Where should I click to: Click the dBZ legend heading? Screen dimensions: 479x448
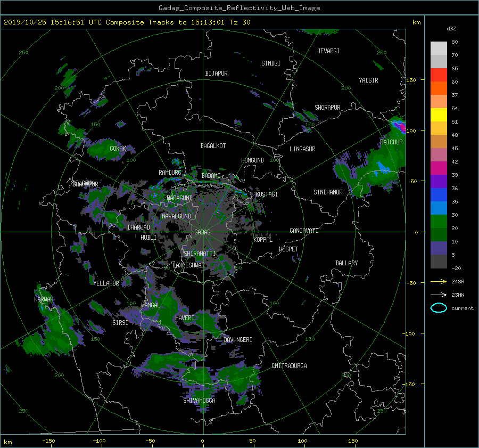click(451, 29)
